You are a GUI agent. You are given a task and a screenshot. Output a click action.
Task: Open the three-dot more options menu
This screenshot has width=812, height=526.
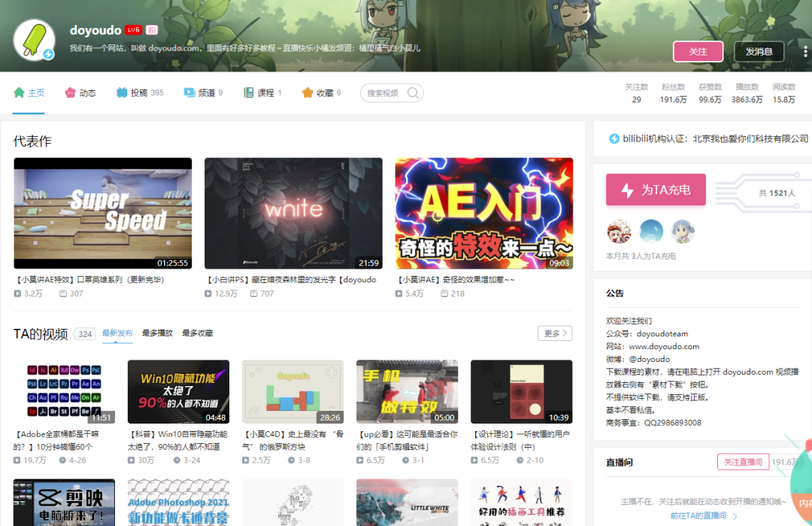pyautogui.click(x=805, y=51)
